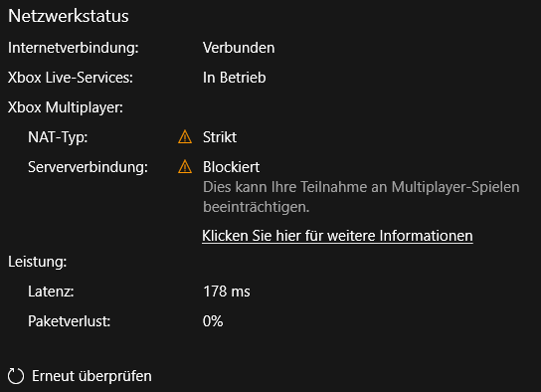Open Klicken Sie hier für weitere Informationen link
The width and height of the screenshot is (541, 392).
pos(337,236)
